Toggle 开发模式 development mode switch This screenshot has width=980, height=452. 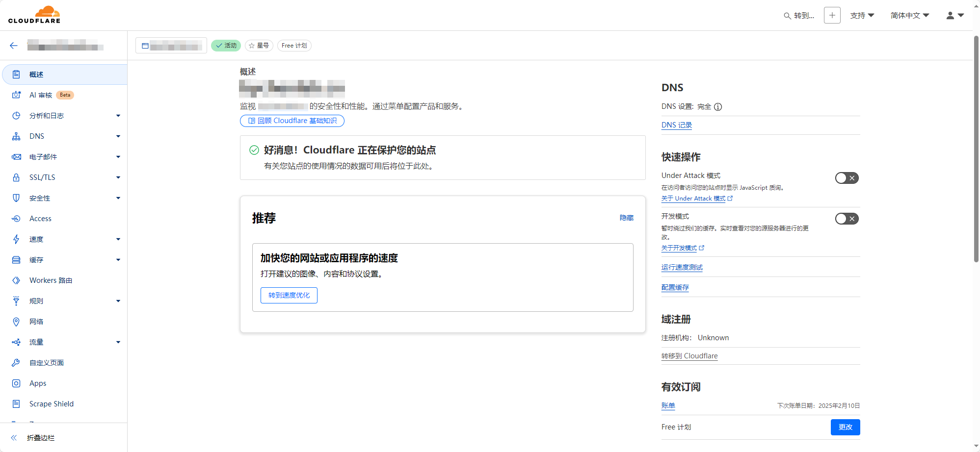click(x=847, y=219)
